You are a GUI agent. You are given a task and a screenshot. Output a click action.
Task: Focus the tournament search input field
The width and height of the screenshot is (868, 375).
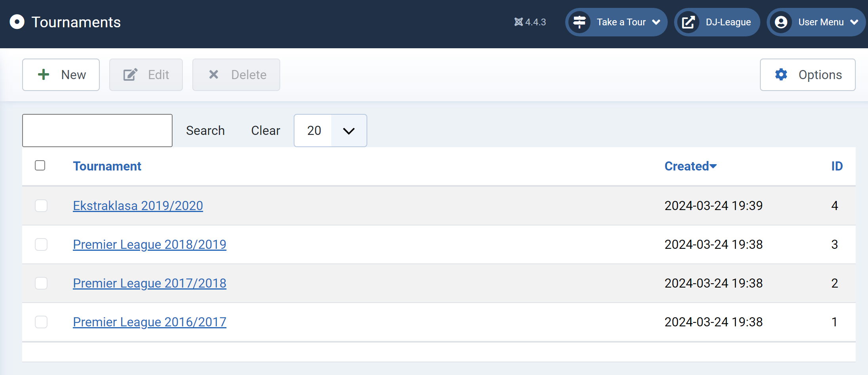click(x=97, y=131)
